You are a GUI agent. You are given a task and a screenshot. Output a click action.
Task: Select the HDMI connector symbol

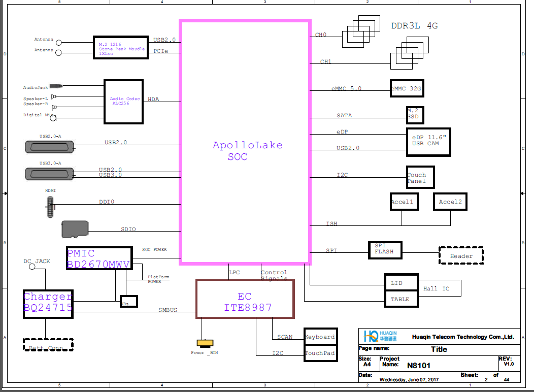[x=50, y=206]
